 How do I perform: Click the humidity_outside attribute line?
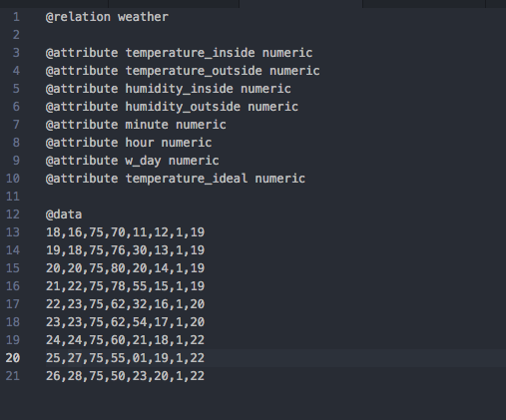click(x=172, y=107)
